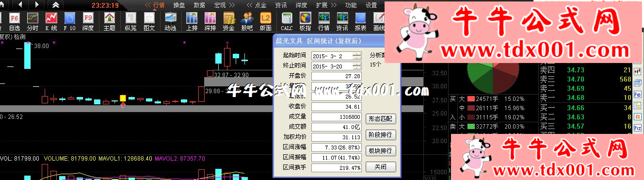Expand the menu chevron after 宏观
This screenshot has width=644, height=180.
[232, 5]
